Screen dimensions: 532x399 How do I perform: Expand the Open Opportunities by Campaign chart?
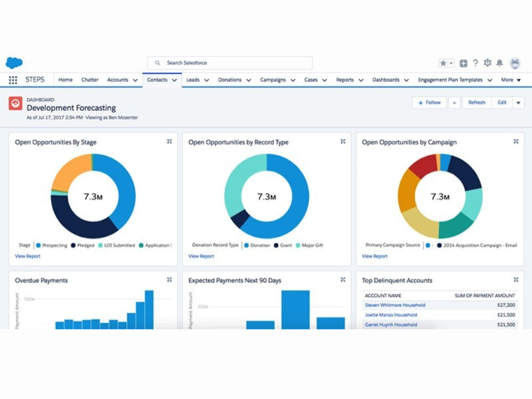(x=516, y=142)
